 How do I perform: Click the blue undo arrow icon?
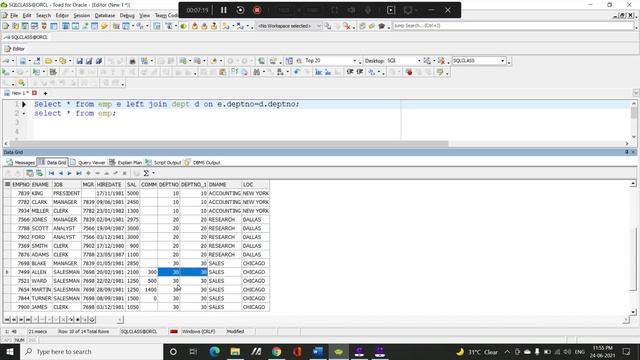click(296, 72)
